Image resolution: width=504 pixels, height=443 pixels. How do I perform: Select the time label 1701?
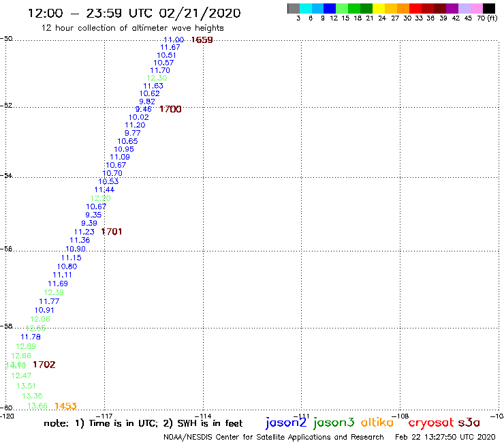(112, 232)
